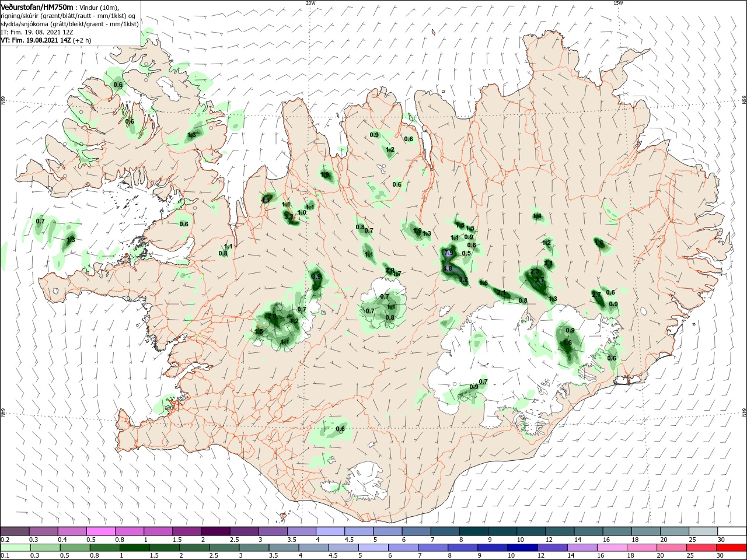
Task: Click the 1.0 precipitation value on the map
Action: pos(302,213)
